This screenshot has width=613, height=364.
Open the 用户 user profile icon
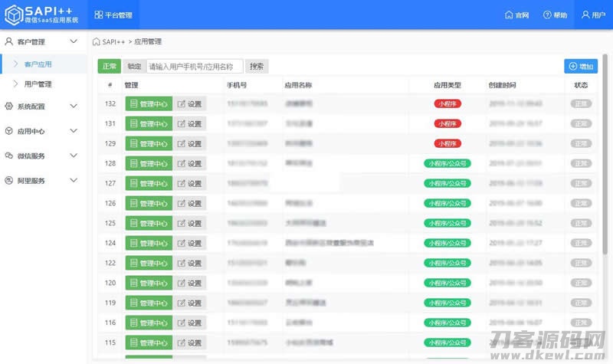coord(586,15)
